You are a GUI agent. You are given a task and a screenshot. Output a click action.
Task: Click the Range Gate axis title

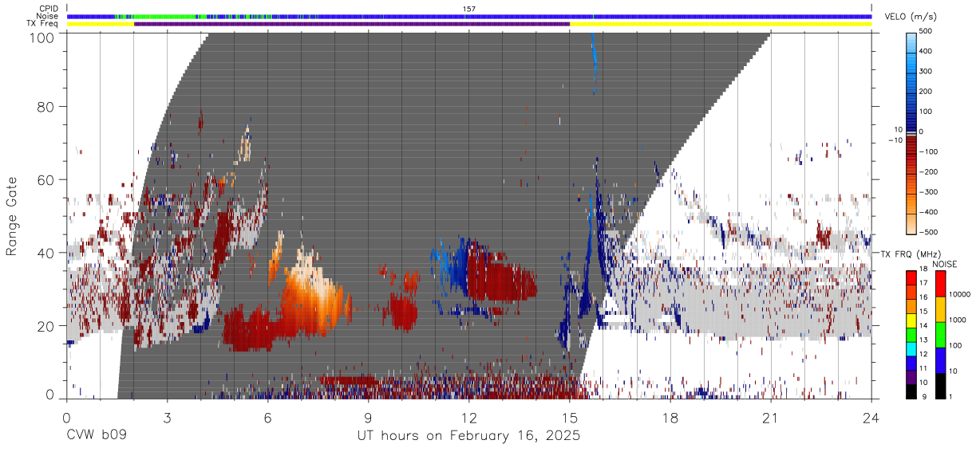[12, 217]
